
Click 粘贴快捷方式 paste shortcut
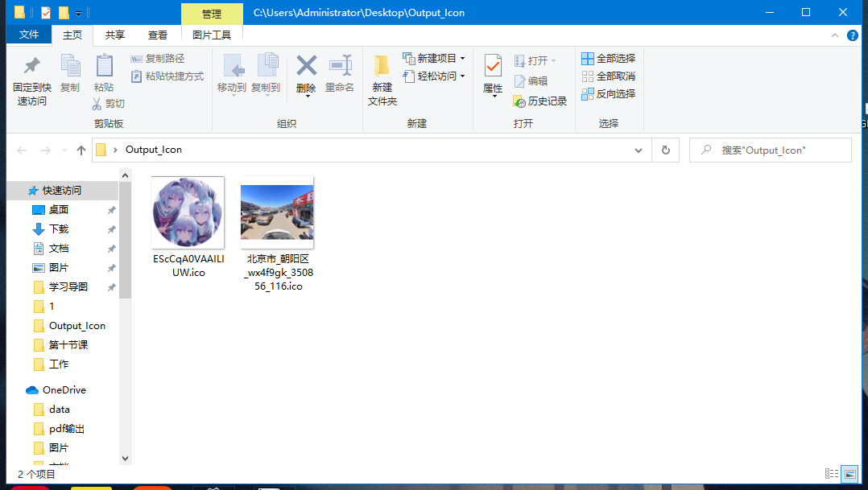pyautogui.click(x=167, y=76)
